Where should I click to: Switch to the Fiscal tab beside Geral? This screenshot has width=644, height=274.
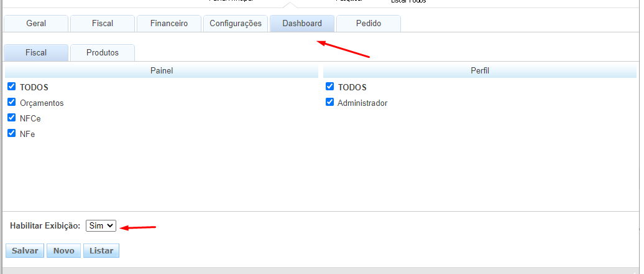pos(103,24)
